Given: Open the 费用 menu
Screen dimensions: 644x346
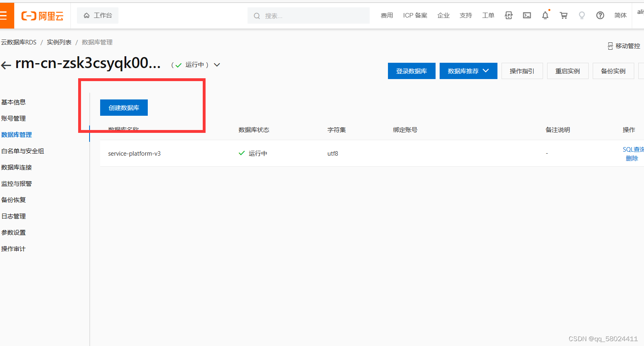Looking at the screenshot, I should pos(387,15).
